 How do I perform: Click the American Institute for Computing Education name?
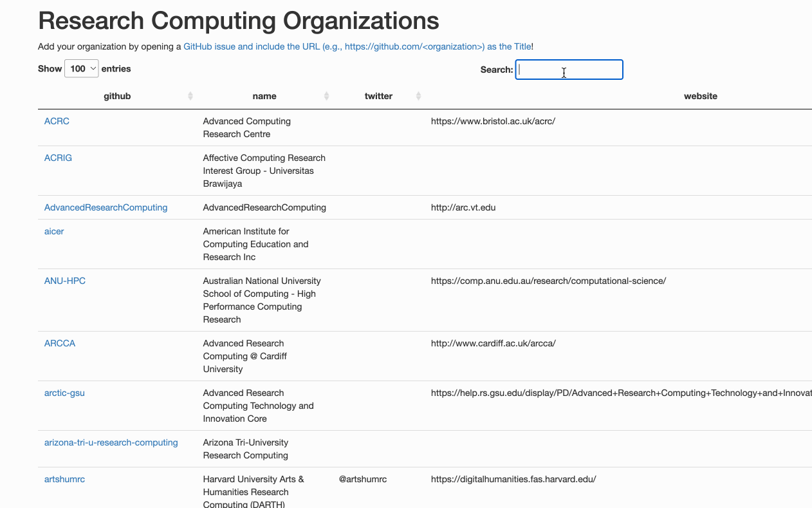256,244
